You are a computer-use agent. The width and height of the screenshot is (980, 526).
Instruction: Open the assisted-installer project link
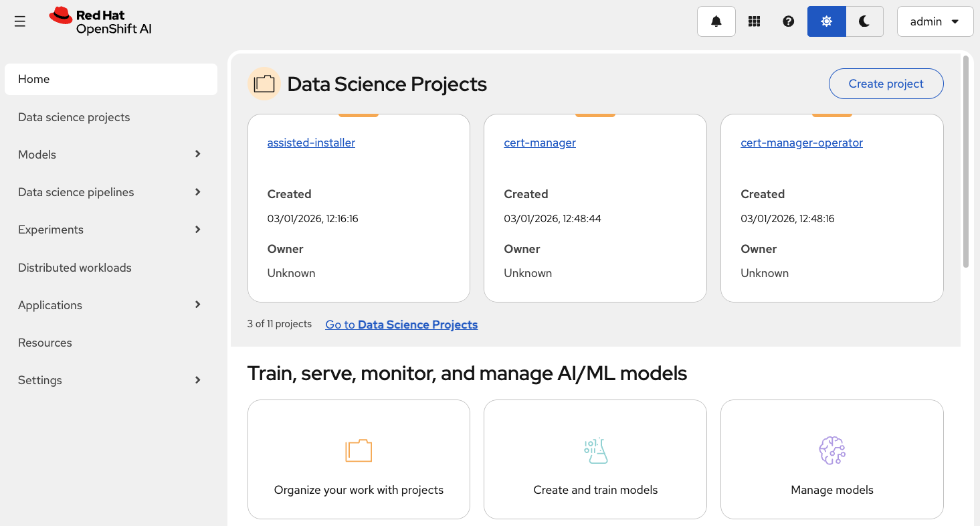click(x=311, y=142)
